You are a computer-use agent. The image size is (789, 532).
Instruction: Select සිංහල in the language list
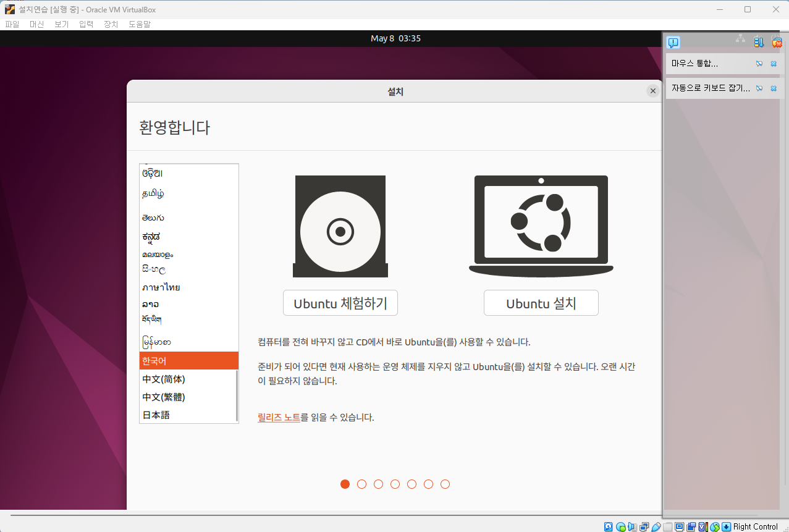click(x=188, y=270)
